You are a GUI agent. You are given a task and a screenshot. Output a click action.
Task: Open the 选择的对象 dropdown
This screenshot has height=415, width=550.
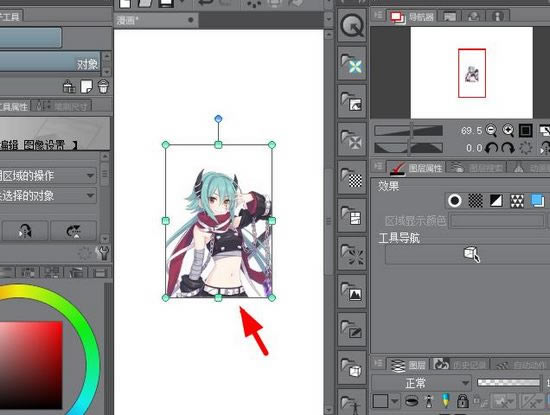coord(48,195)
